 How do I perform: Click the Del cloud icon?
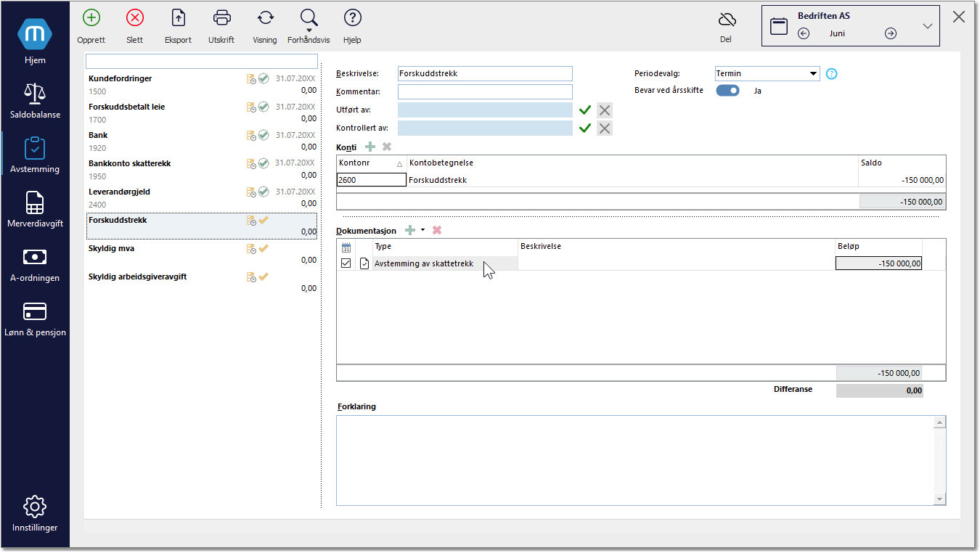point(726,20)
